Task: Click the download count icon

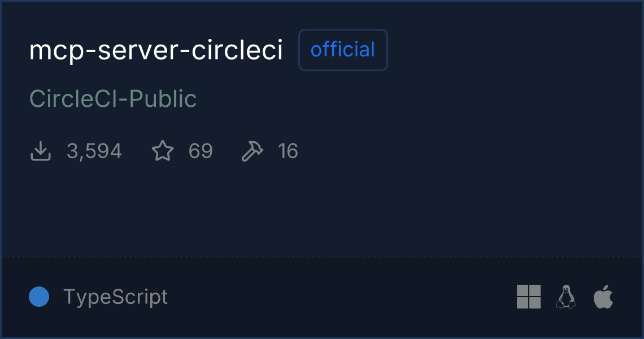Action: coord(41,151)
